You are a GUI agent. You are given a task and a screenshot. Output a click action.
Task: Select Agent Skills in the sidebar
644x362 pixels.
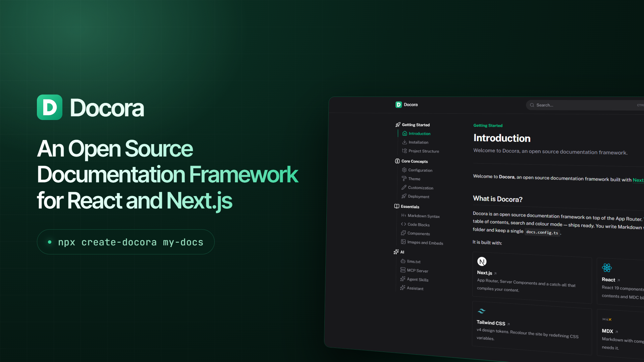pos(418,280)
